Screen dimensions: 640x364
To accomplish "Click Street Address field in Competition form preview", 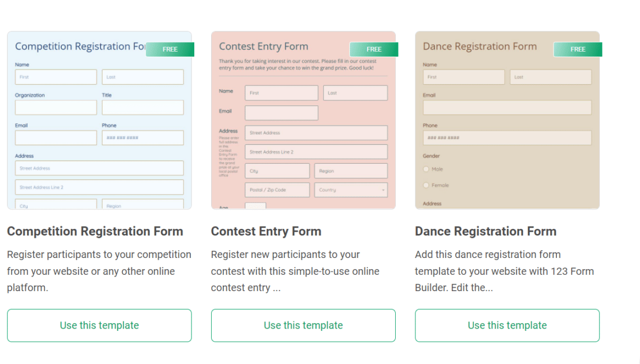I will [99, 168].
